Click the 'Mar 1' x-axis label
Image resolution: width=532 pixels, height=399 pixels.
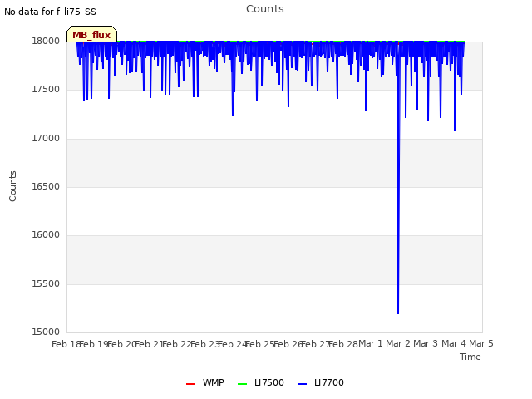point(371,343)
